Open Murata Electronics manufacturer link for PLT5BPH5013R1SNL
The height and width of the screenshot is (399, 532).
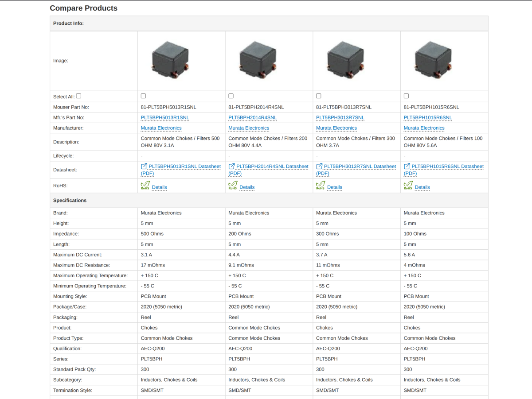[x=161, y=128]
